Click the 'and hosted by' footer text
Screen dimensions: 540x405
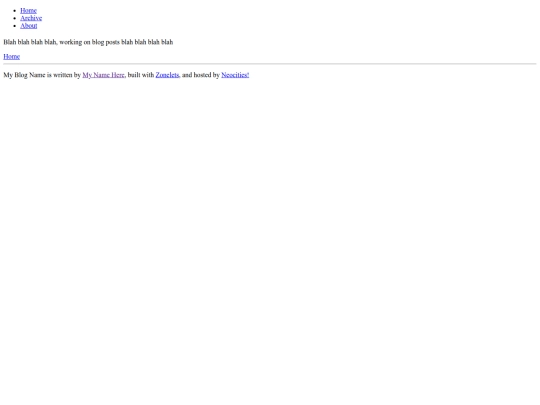point(201,75)
